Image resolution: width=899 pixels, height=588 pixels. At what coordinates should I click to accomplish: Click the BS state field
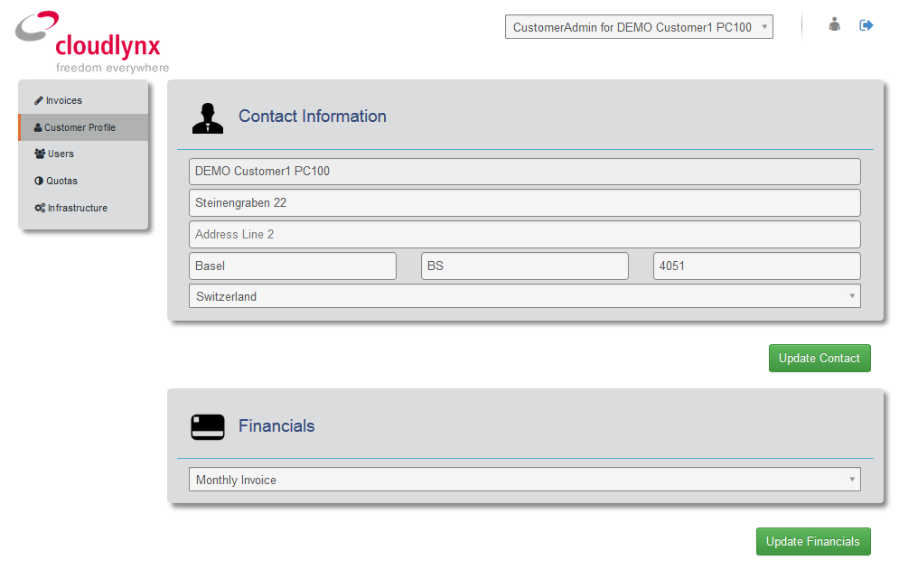click(525, 266)
